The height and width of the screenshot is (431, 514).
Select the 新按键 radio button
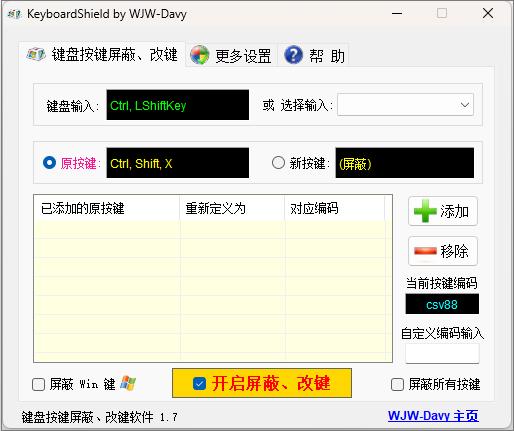278,163
